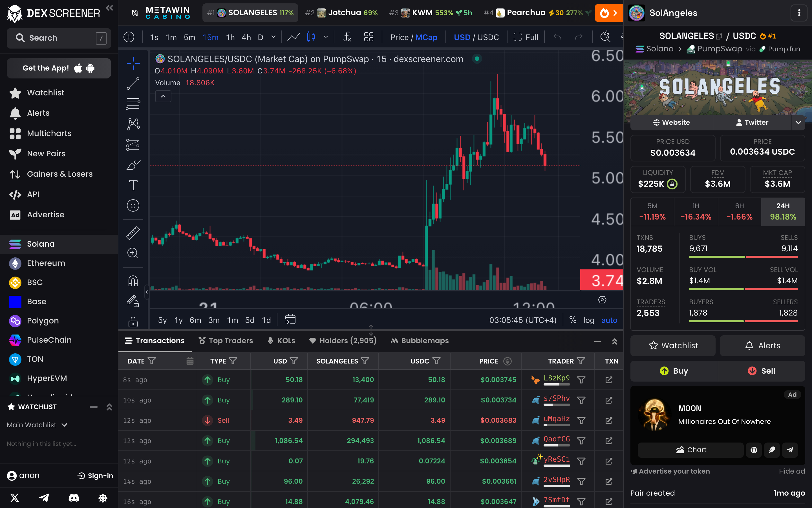Toggle stay in drawing mode
This screenshot has height=508, width=812.
pos(133,301)
